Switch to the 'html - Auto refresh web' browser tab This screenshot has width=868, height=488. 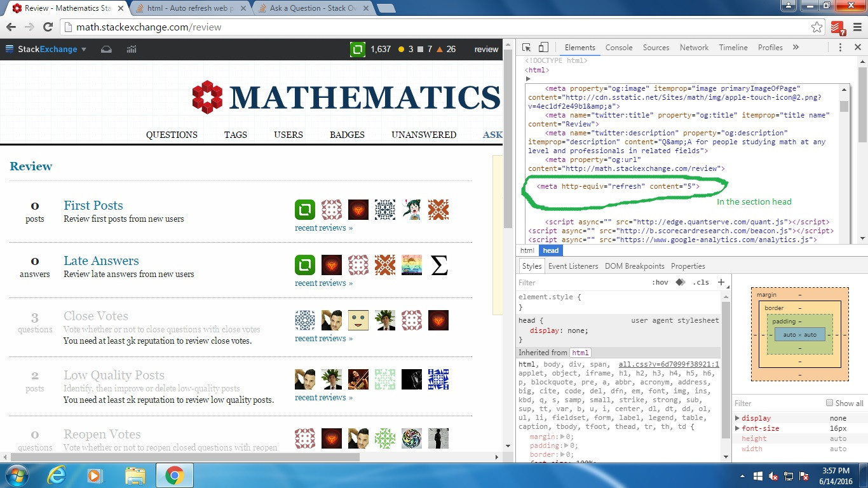tap(191, 8)
